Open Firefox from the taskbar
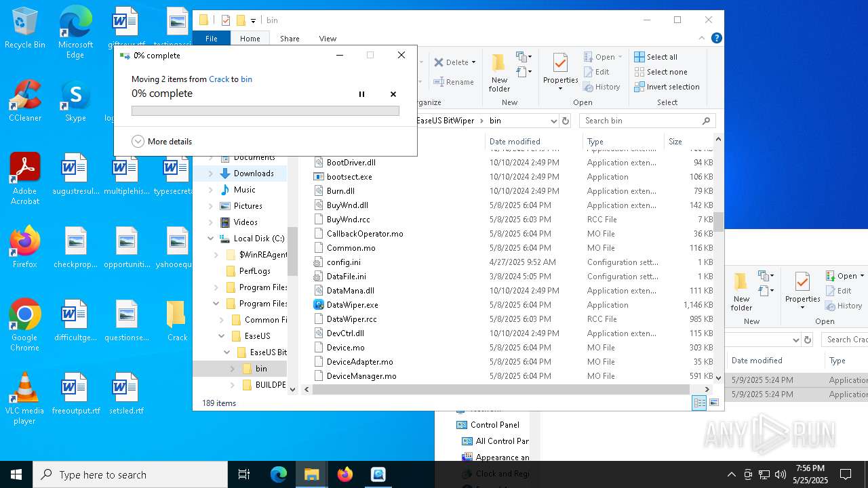Image resolution: width=868 pixels, height=488 pixels. pyautogui.click(x=345, y=474)
